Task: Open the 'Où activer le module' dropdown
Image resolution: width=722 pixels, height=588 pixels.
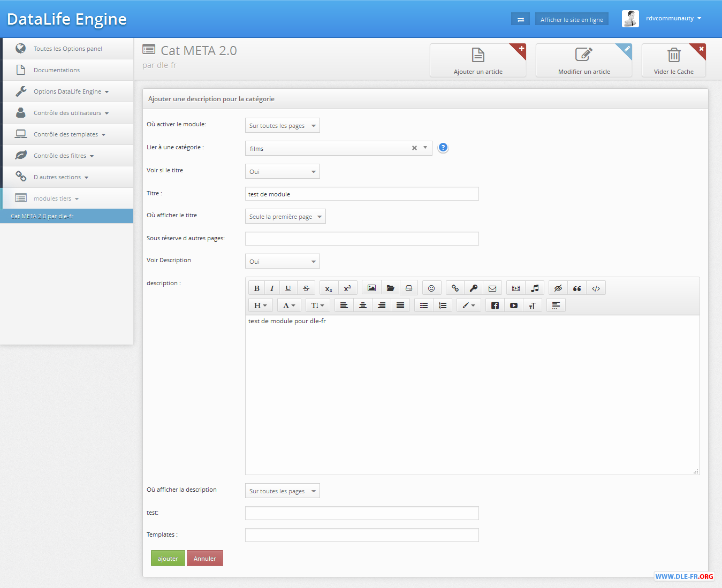Action: pyautogui.click(x=283, y=126)
